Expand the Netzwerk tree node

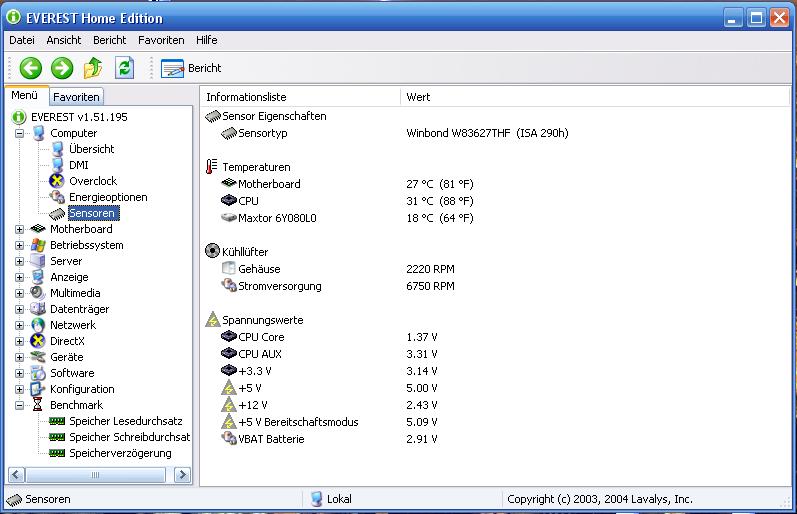tap(19, 325)
